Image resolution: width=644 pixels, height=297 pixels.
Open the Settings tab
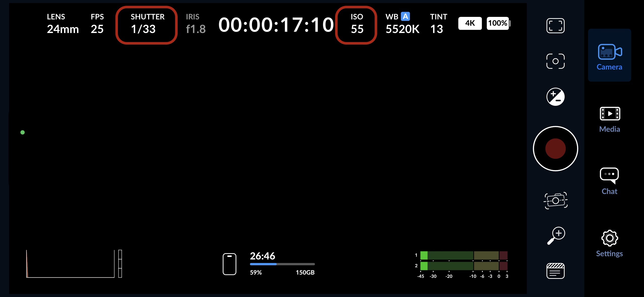(609, 244)
